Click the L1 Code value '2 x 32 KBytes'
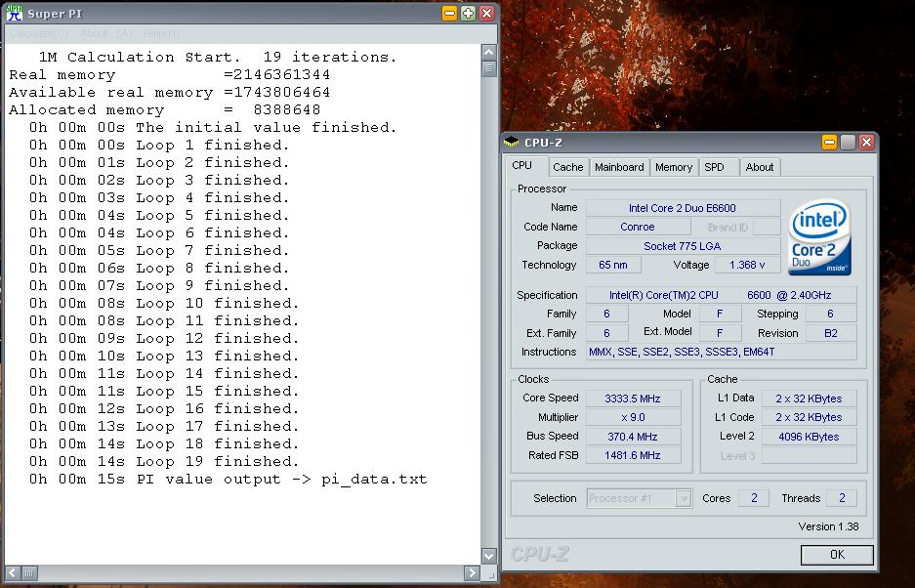Viewport: 915px width, 588px height. point(809,417)
